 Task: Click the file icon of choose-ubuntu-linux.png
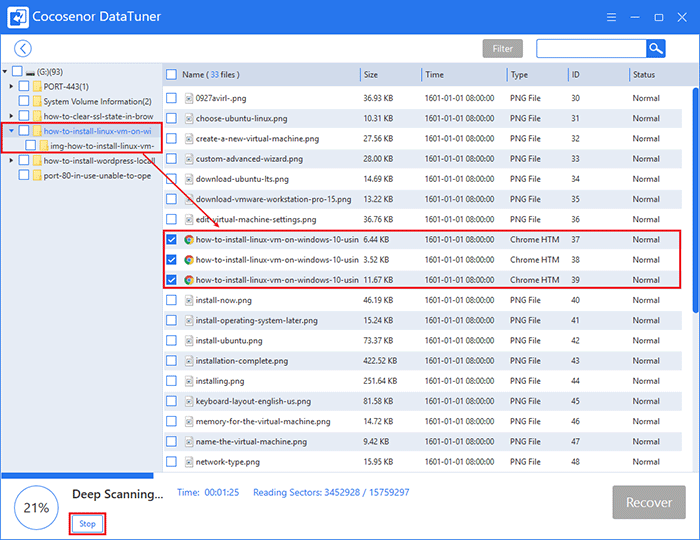(x=189, y=118)
